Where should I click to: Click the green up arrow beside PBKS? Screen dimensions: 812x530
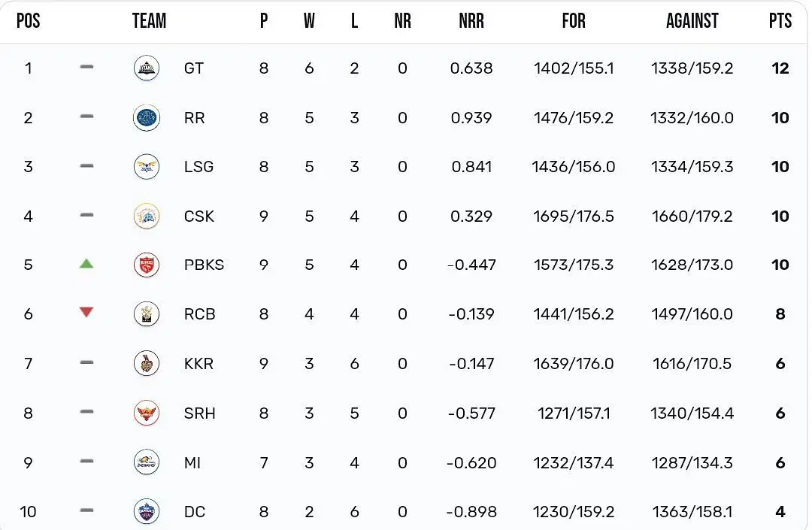coord(86,263)
